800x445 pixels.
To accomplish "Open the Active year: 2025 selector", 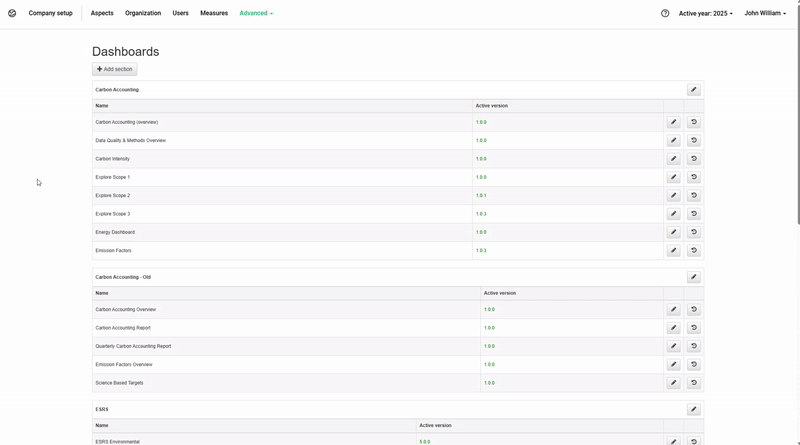I will (706, 13).
